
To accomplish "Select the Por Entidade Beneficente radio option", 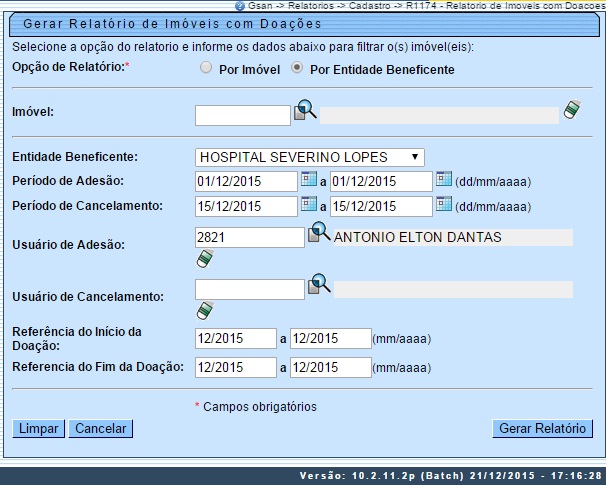I will [x=297, y=68].
